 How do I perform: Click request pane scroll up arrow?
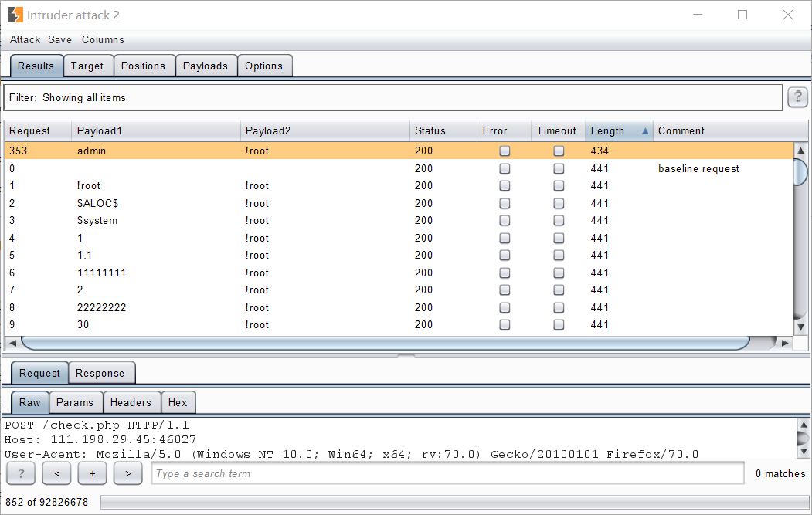(x=804, y=425)
